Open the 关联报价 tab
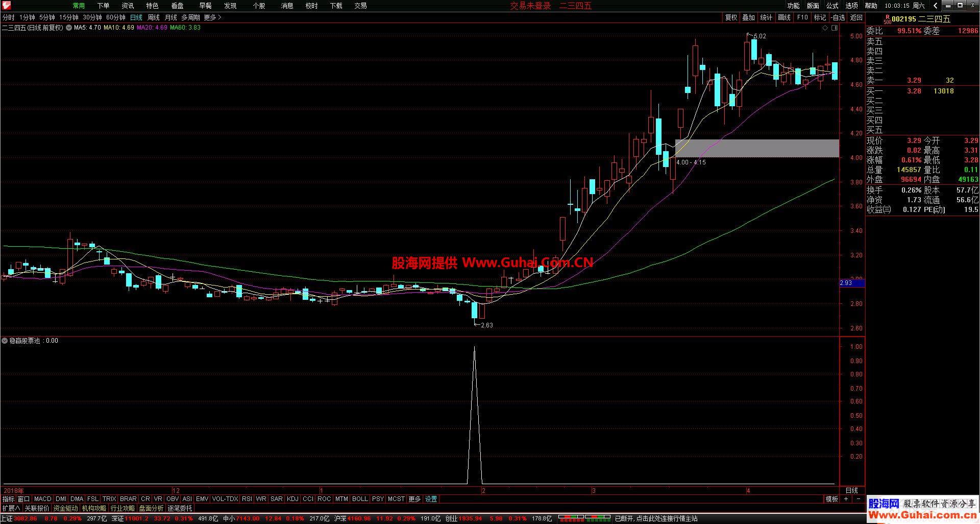This screenshot has height=524, width=980. [37, 508]
